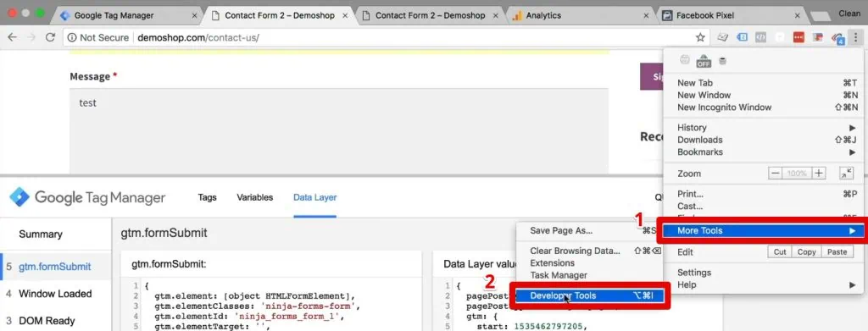868x331 pixels.
Task: Select the DOM Ready event
Action: [x=55, y=321]
